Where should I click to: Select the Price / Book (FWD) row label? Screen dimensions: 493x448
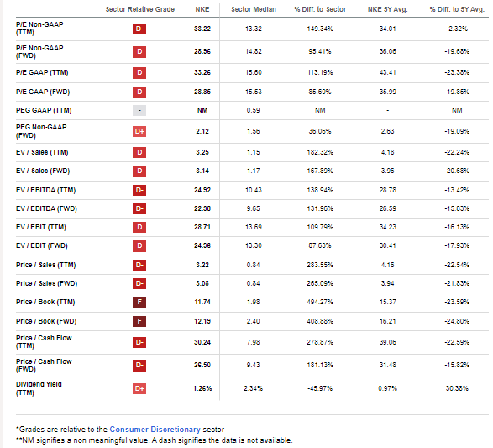pos(46,321)
